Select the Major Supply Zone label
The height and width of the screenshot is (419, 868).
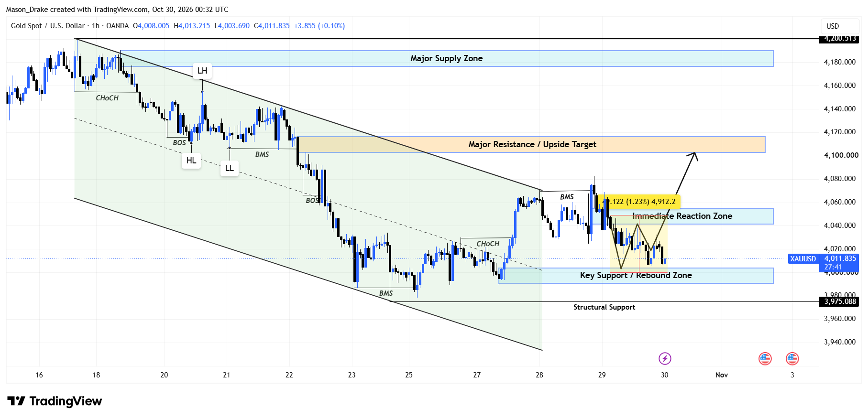pyautogui.click(x=447, y=58)
